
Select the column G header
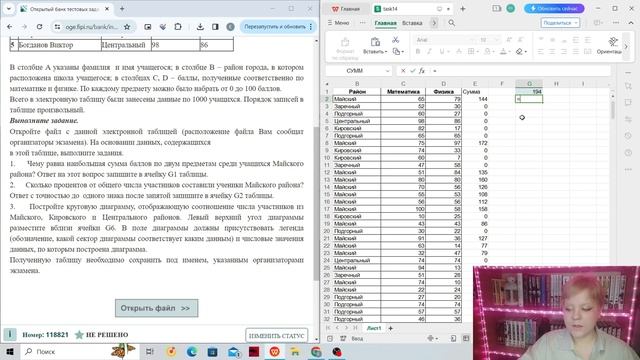(529, 84)
